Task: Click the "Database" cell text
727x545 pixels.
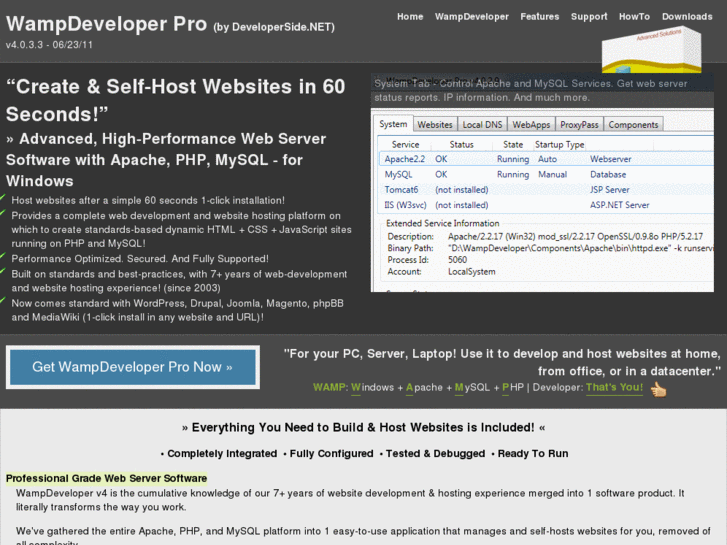Action: (x=608, y=174)
